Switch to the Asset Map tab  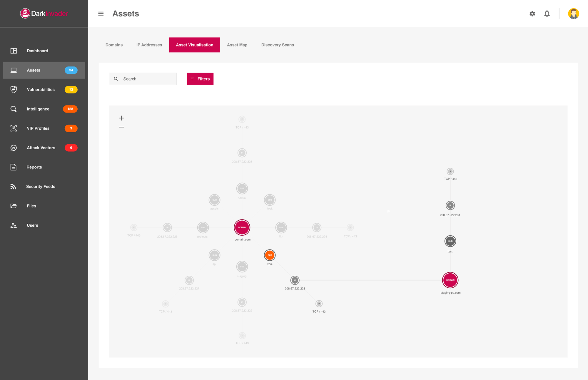coord(237,45)
